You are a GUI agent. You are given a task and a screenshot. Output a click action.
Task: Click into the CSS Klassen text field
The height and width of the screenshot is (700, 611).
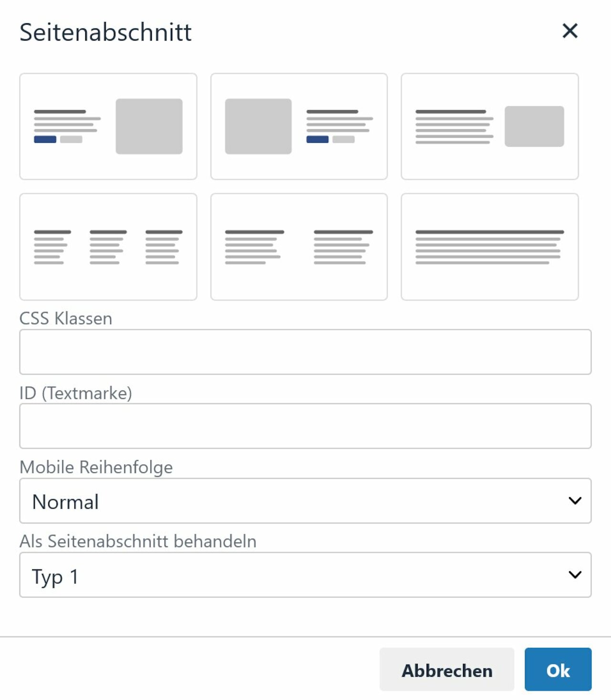pyautogui.click(x=305, y=352)
